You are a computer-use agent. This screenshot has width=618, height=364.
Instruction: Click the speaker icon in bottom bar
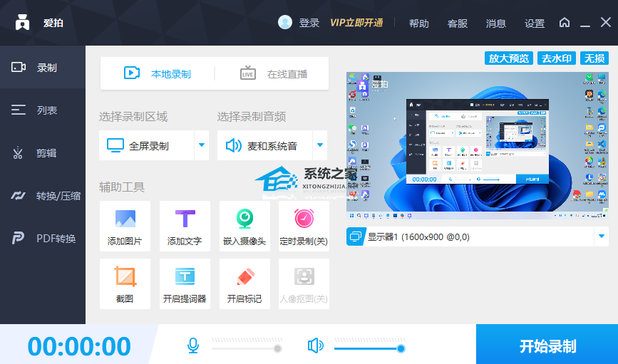[x=315, y=345]
